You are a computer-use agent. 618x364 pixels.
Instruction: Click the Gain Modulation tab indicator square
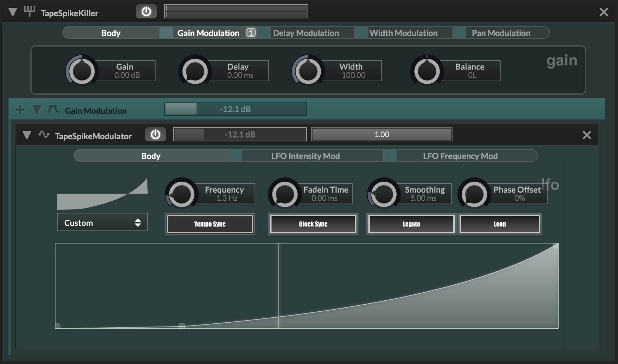[x=167, y=33]
